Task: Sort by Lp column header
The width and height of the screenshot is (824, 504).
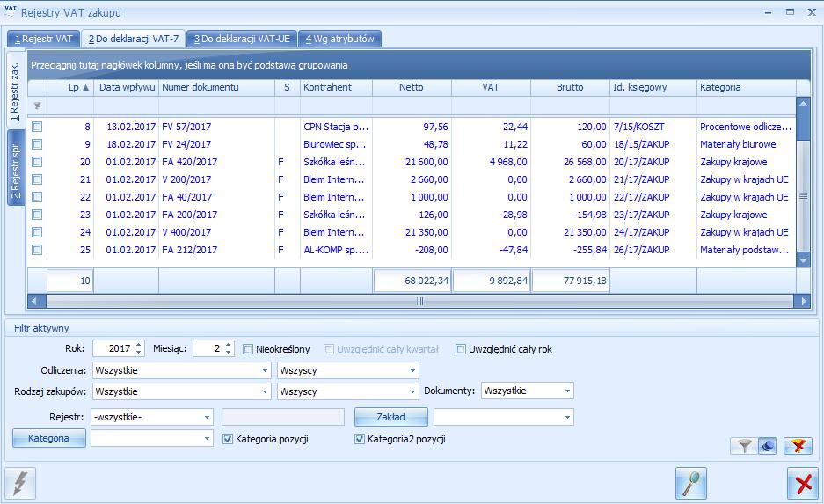Action: [x=71, y=87]
